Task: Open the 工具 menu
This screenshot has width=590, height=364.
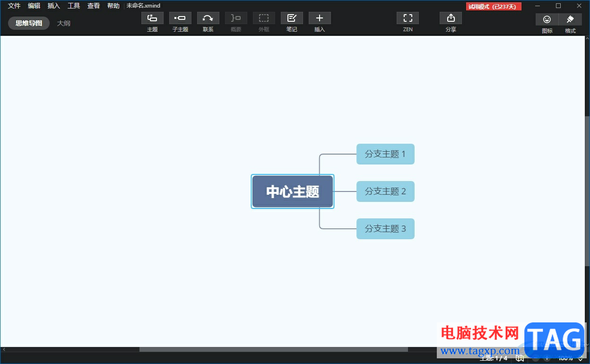Action: (74, 6)
